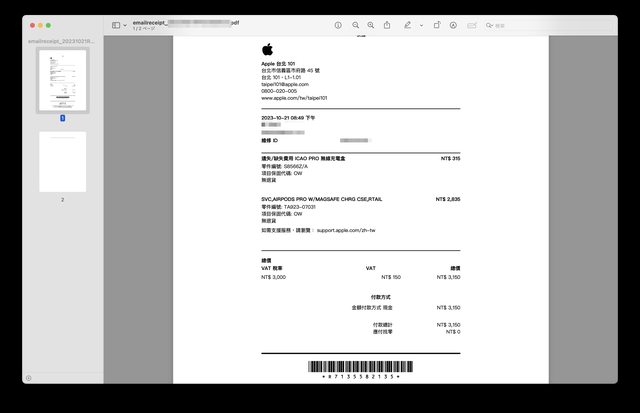The image size is (640, 413).
Task: Expand the sidebar view options chevron
Action: click(125, 24)
